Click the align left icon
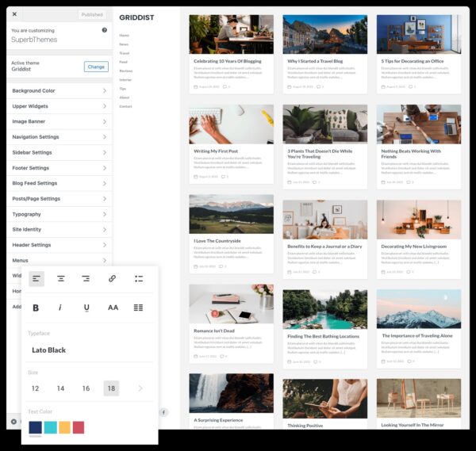This screenshot has height=451, width=476. (36, 279)
